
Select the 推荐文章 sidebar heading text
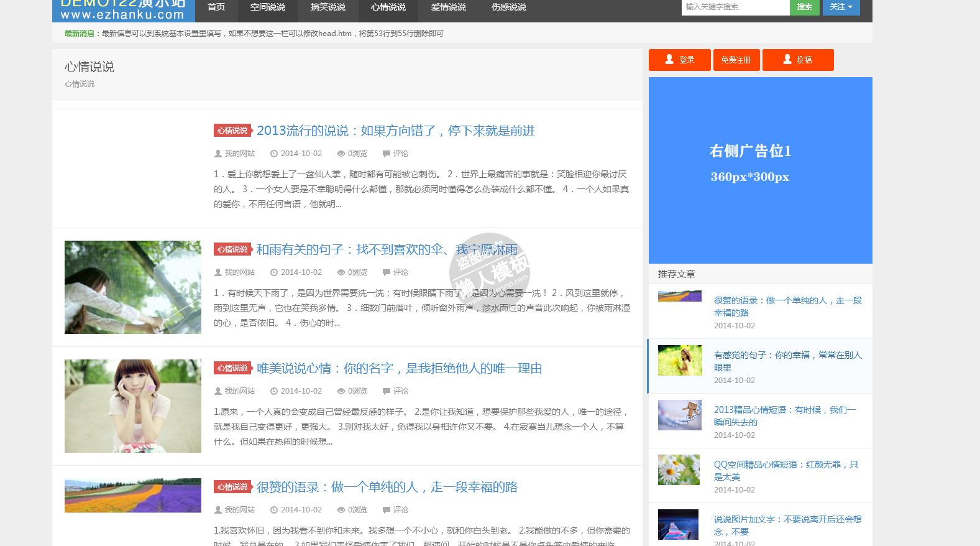point(677,274)
